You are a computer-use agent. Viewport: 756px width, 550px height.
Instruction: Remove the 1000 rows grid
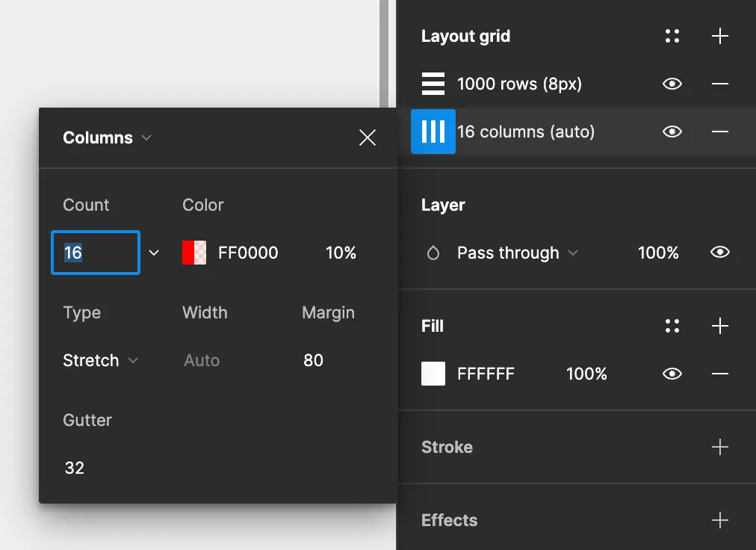point(720,84)
